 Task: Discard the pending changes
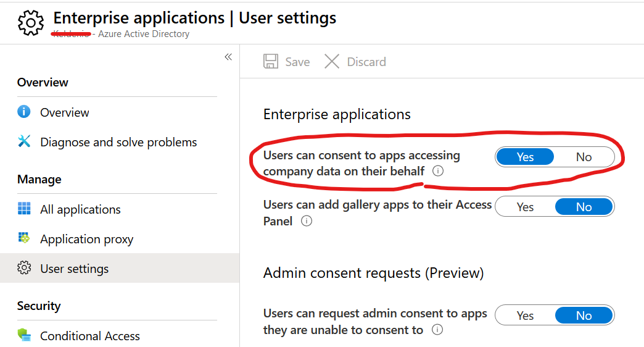(355, 62)
